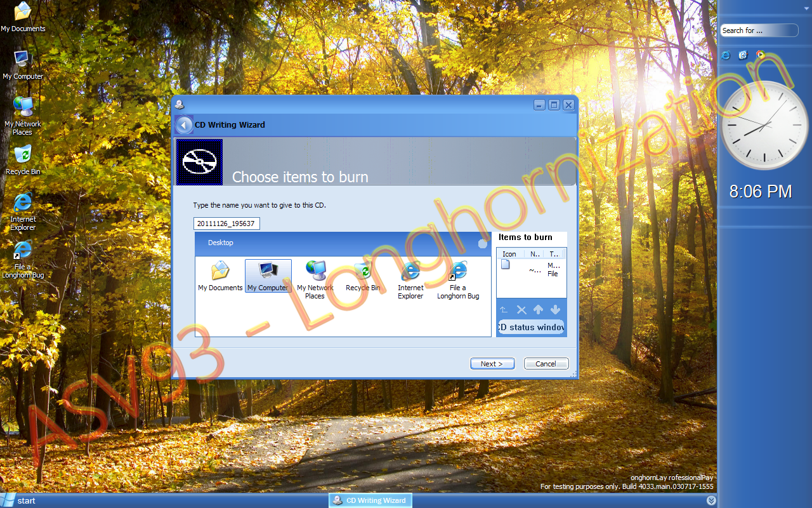The image size is (812, 508).
Task: Open the Desktop location selector in the file browser
Action: 221,243
